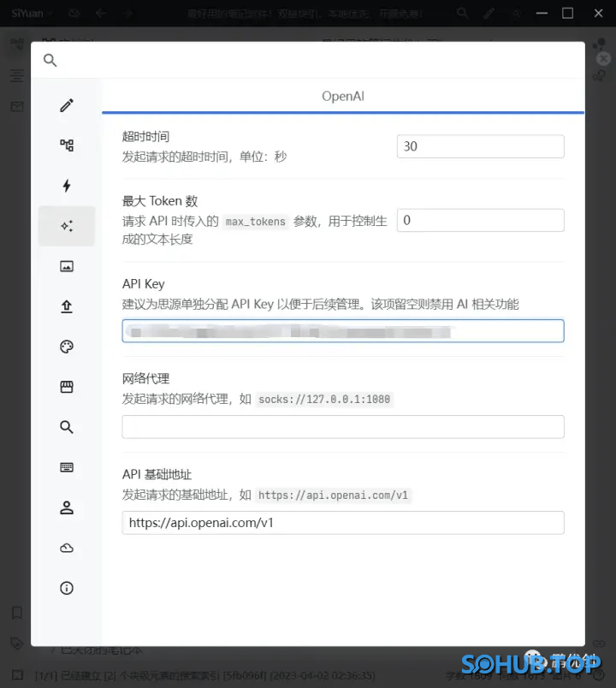Click the socks://127.0.0.1:1080 example text
The height and width of the screenshot is (688, 616).
(x=324, y=400)
